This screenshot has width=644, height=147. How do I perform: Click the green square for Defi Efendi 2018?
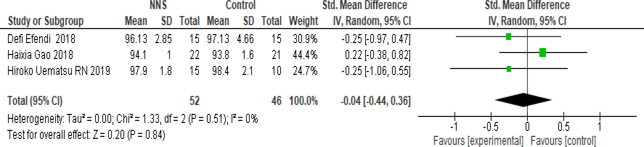coord(508,37)
